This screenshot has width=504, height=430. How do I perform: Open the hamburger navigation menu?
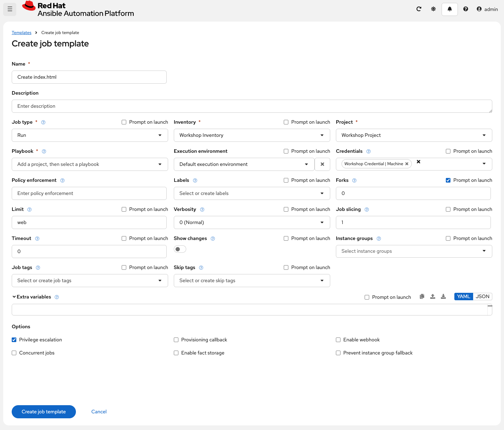click(x=10, y=9)
